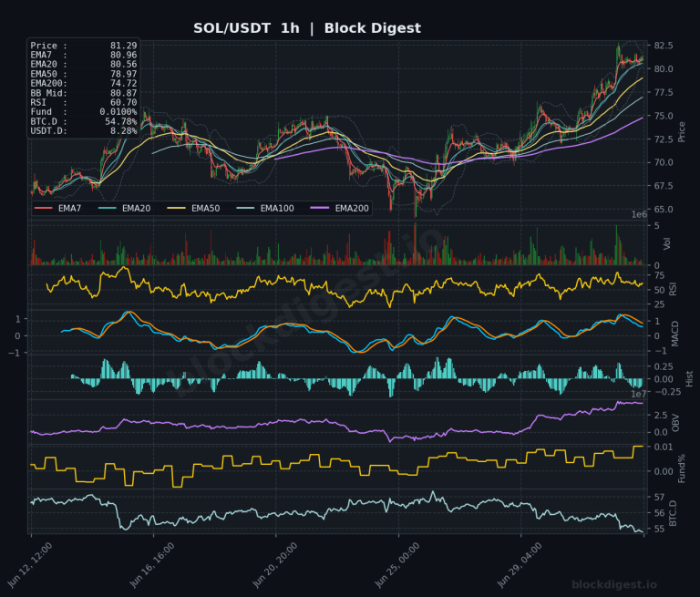Click the '1e7' OBV scale exponent label
Viewport: 700px width, 597px height.
click(x=638, y=394)
